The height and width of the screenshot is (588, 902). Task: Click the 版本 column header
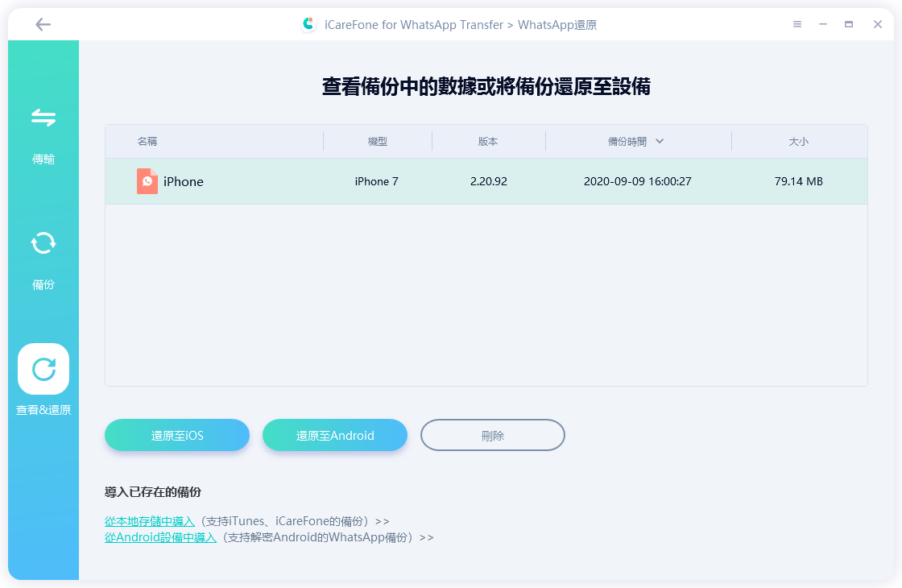click(488, 141)
